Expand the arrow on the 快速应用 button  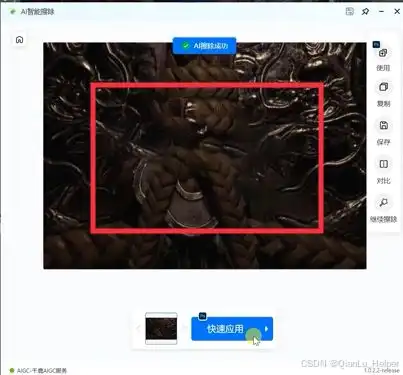[x=266, y=329]
